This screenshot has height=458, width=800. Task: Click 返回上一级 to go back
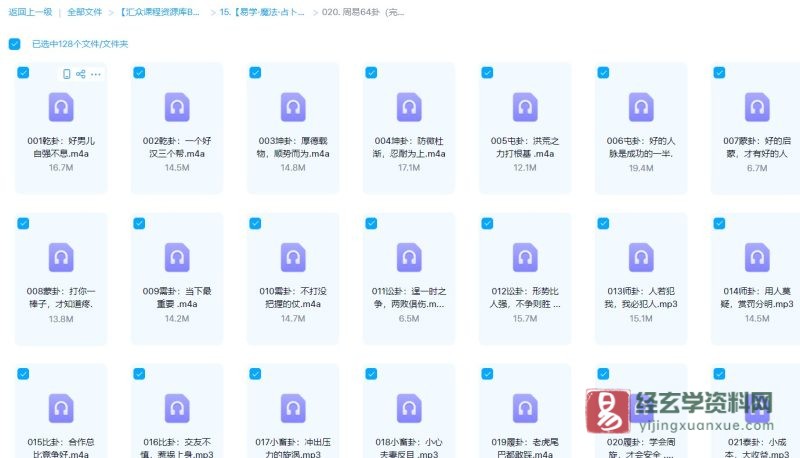pyautogui.click(x=28, y=12)
